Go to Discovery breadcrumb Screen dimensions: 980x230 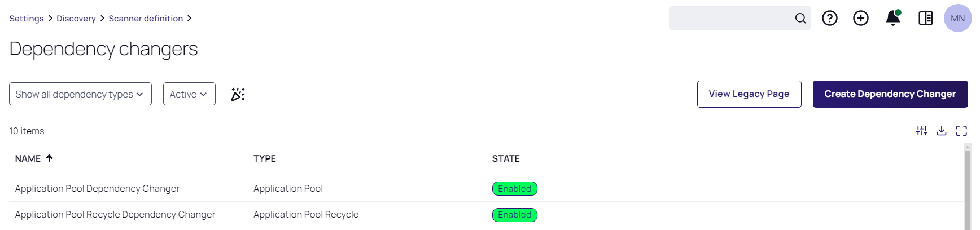point(76,19)
